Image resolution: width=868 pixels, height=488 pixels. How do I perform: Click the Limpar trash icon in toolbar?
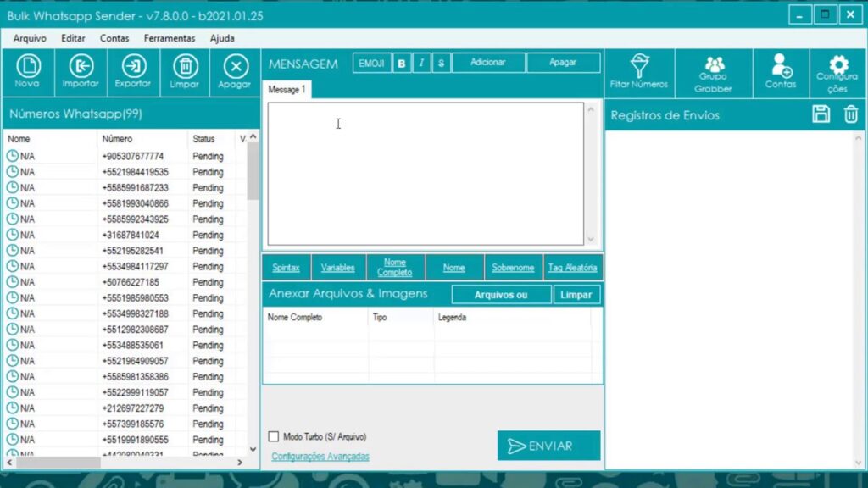point(185,68)
